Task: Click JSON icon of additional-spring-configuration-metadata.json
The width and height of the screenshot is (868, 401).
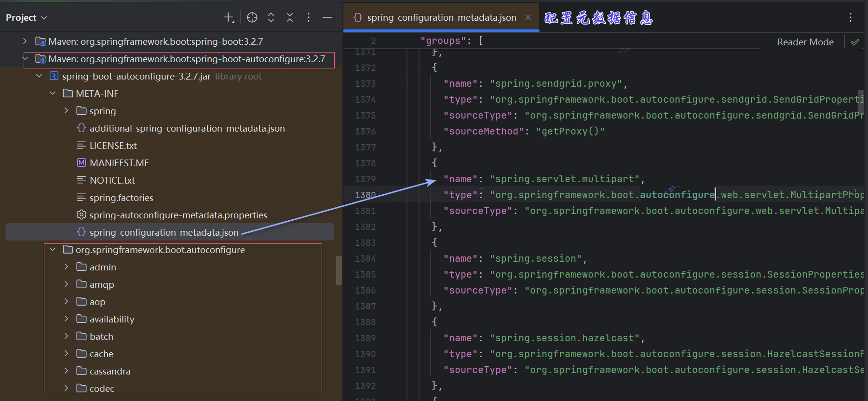Action: tap(81, 128)
